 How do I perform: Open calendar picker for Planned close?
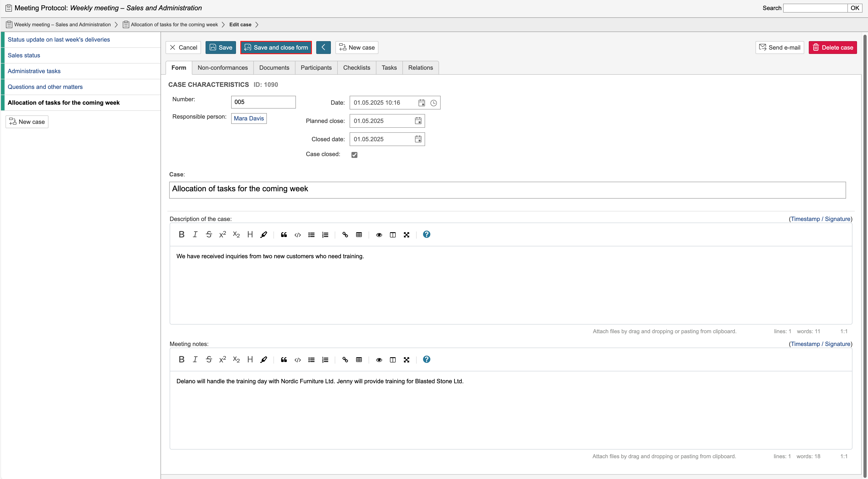point(418,121)
